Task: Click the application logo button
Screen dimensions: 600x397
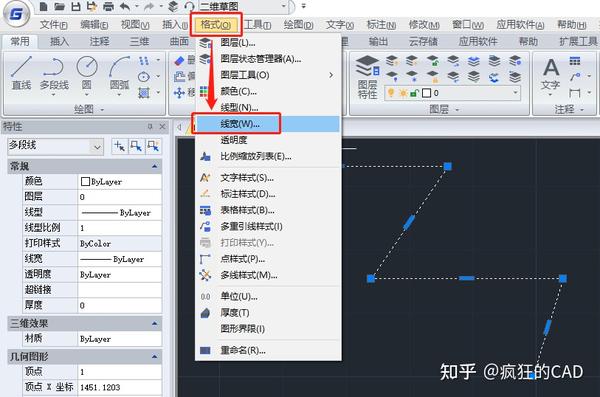Action: (x=16, y=14)
